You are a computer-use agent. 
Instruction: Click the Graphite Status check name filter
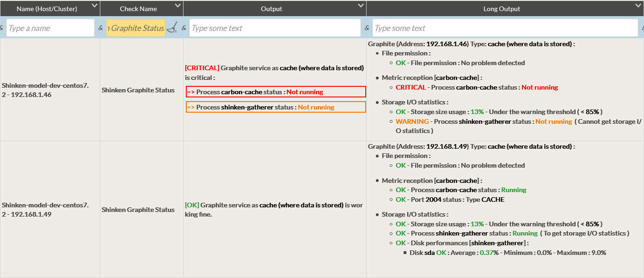coord(135,28)
